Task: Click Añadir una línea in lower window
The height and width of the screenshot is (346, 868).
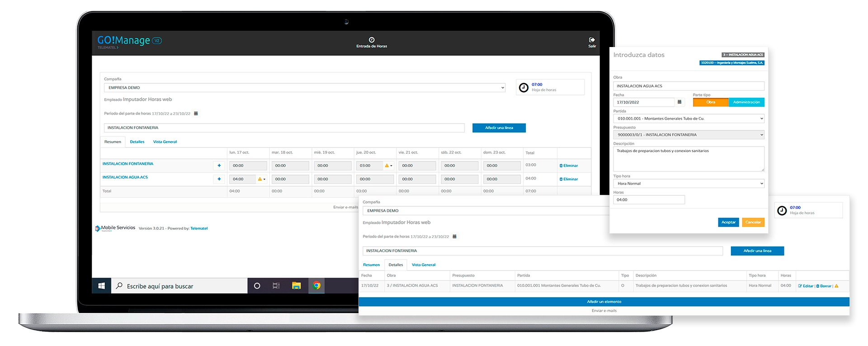Action: (757, 251)
